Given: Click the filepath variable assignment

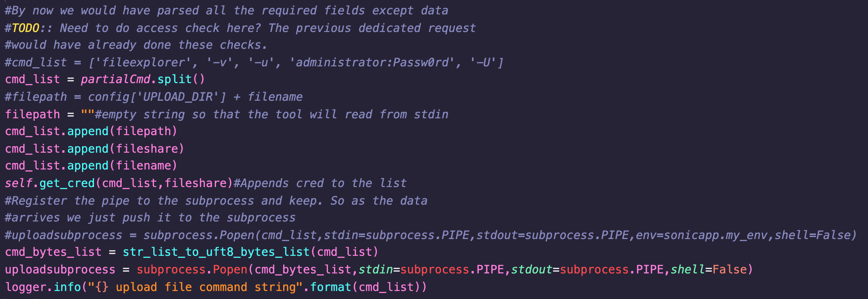Looking at the screenshot, I should [x=32, y=114].
